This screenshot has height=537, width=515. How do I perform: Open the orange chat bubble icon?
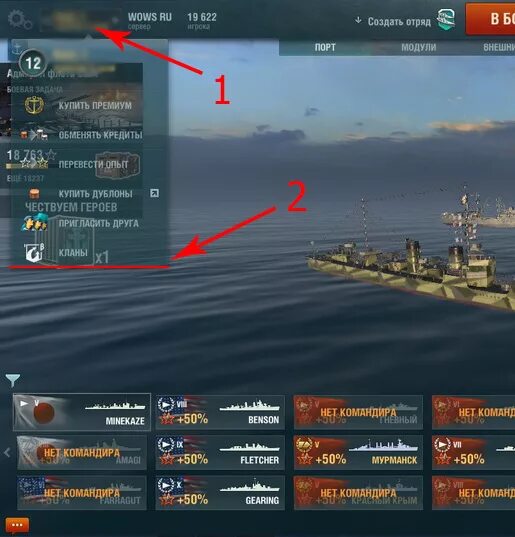point(17,525)
